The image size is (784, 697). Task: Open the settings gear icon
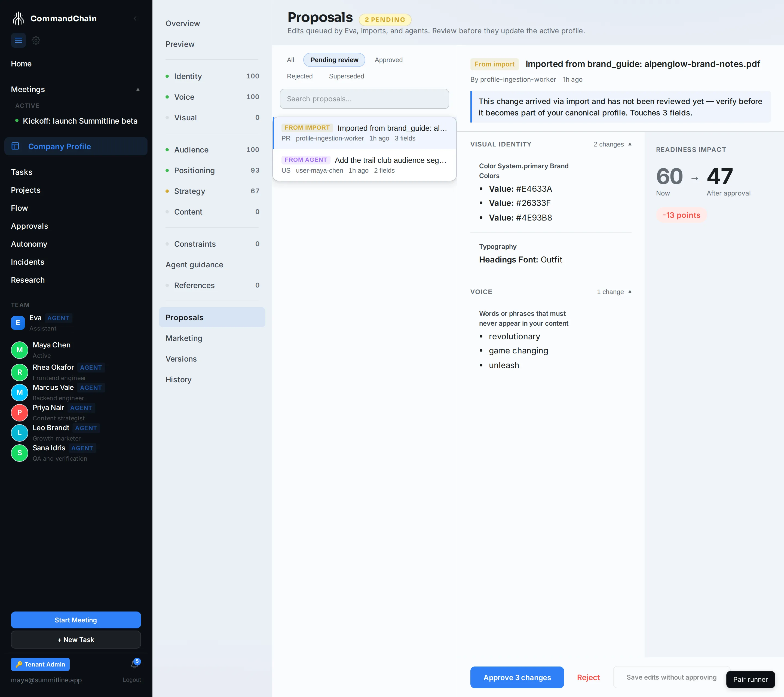click(36, 40)
